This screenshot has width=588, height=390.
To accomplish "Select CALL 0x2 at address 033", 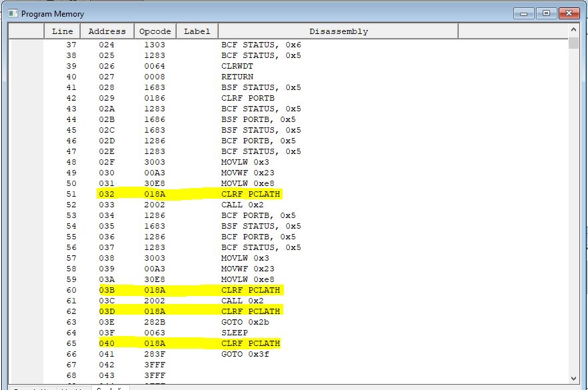I will point(242,205).
